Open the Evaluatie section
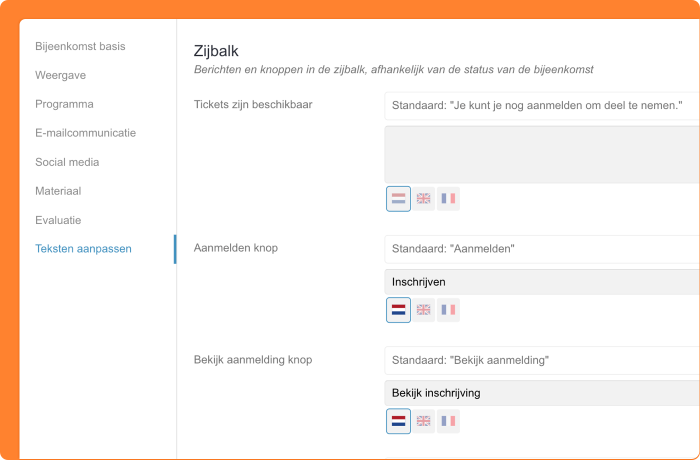700x460 pixels. [58, 220]
